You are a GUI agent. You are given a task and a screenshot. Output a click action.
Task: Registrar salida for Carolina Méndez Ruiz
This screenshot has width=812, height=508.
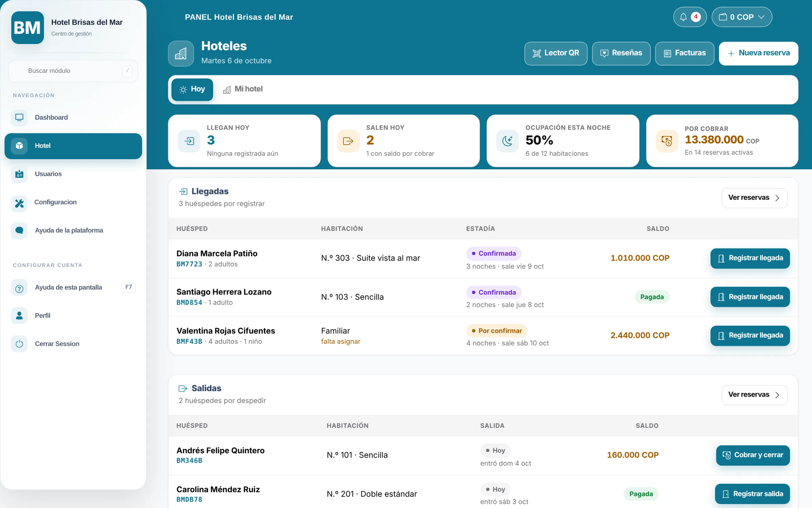[x=752, y=494]
